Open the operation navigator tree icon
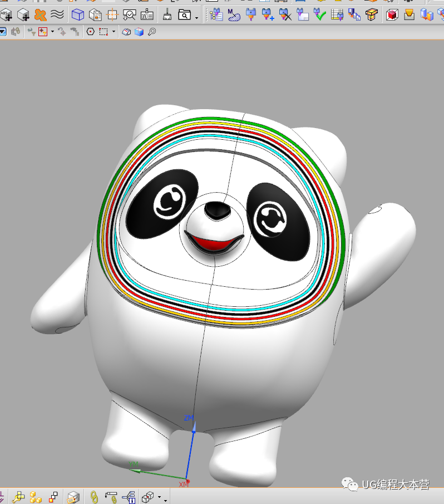 (x=216, y=15)
